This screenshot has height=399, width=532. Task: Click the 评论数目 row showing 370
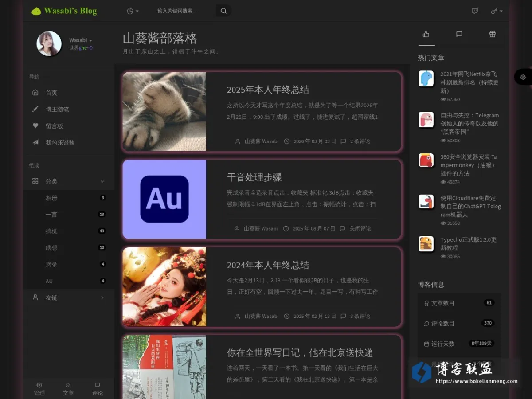pyautogui.click(x=459, y=323)
